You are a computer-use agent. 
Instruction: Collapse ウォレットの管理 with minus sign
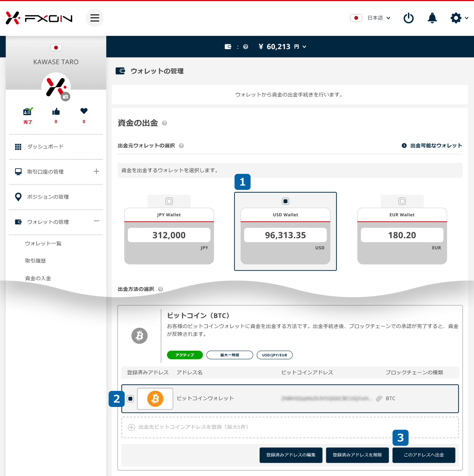tap(96, 221)
